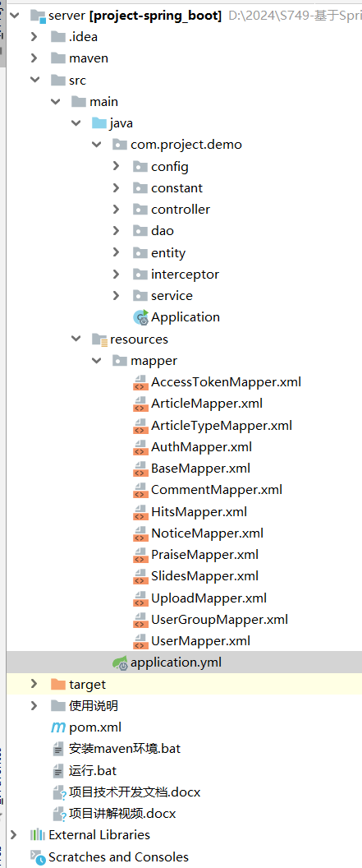The width and height of the screenshot is (362, 868).
Task: Expand the controller package arrow
Action: point(116,210)
